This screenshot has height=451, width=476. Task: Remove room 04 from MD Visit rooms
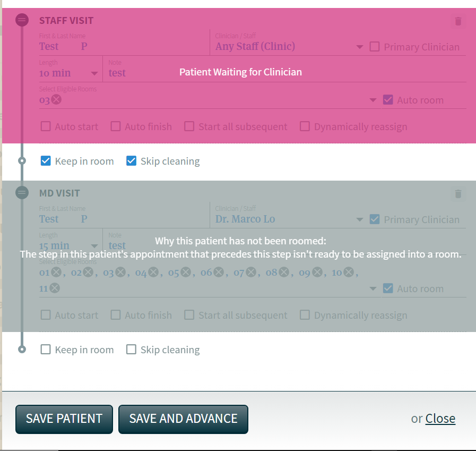(153, 272)
